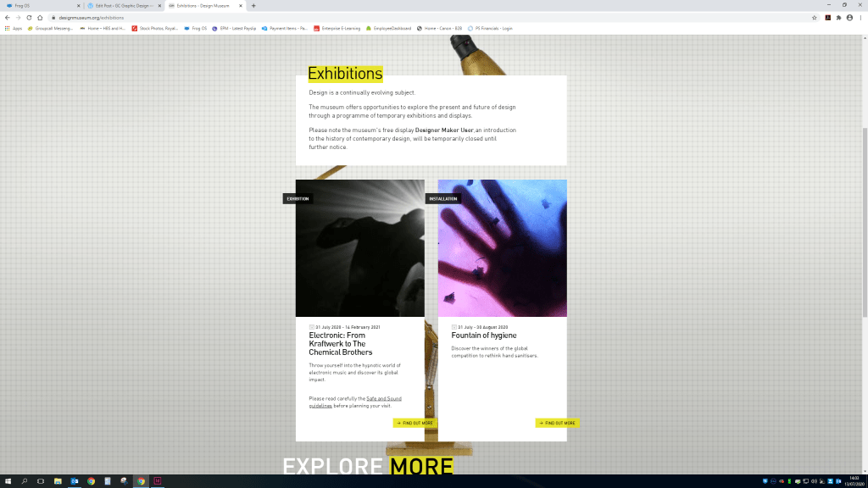Click the Fountain of hygiene hand image

pyautogui.click(x=502, y=248)
